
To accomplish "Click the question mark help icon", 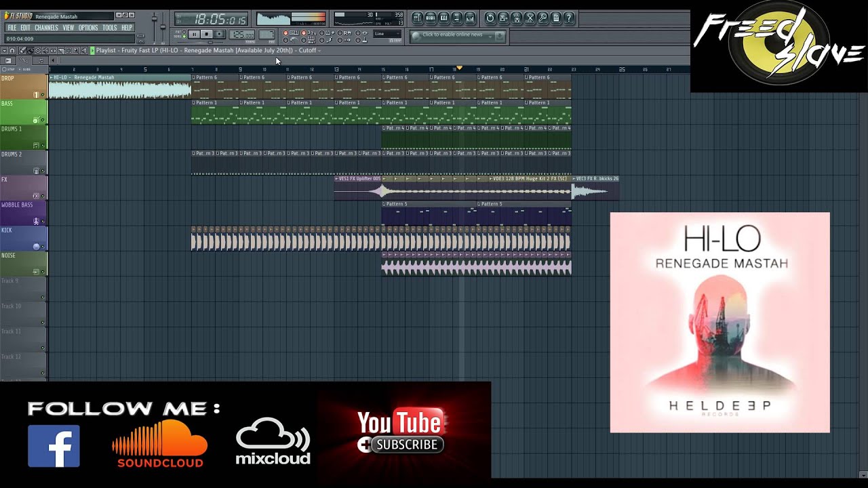I will (x=569, y=18).
